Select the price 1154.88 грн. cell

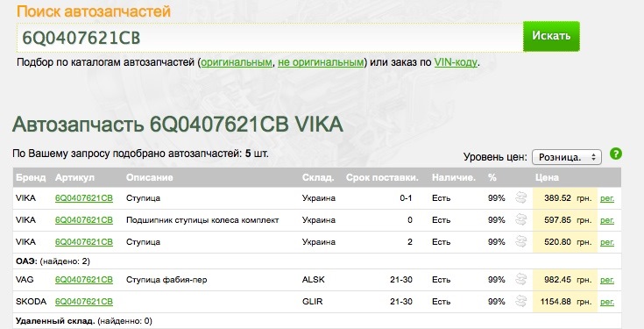coord(565,302)
